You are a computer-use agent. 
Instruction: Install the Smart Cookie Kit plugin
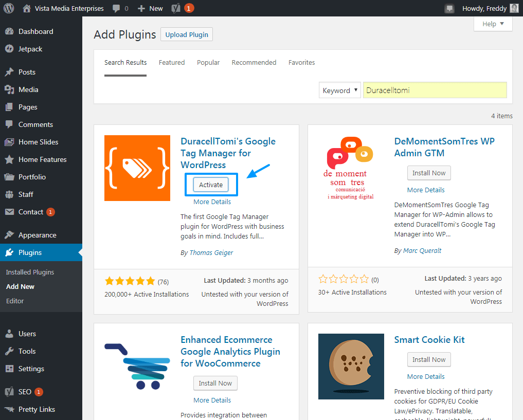click(429, 360)
